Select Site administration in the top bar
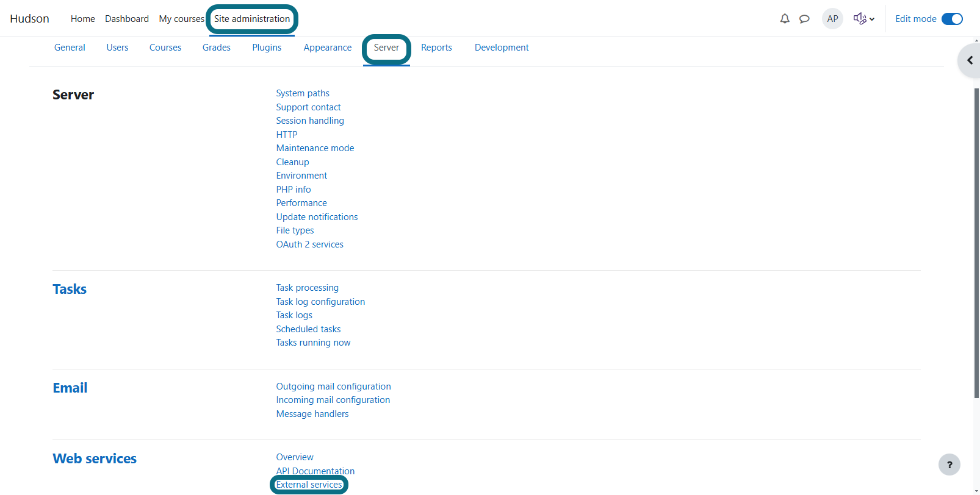Screen dimensions: 980x495 pyautogui.click(x=252, y=19)
